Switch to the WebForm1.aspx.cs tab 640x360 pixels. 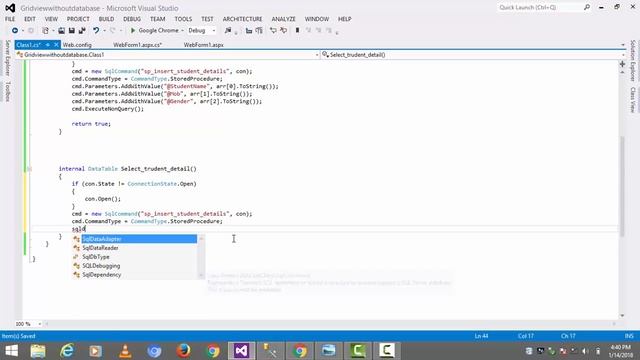pos(138,45)
